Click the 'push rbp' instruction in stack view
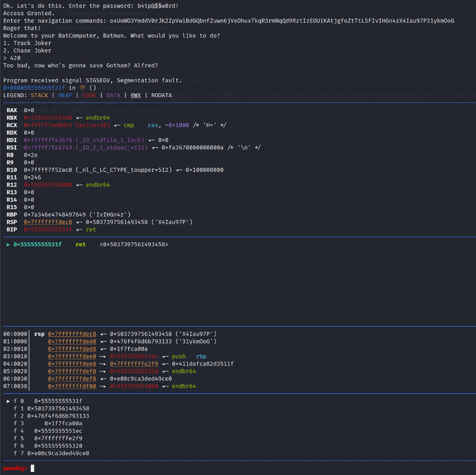Image resolution: width=476 pixels, height=475 pixels. [x=189, y=356]
